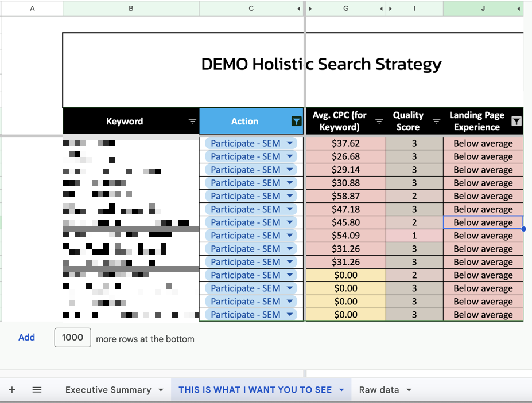Open the all sheets list icon
532x403 pixels.
[x=37, y=390]
